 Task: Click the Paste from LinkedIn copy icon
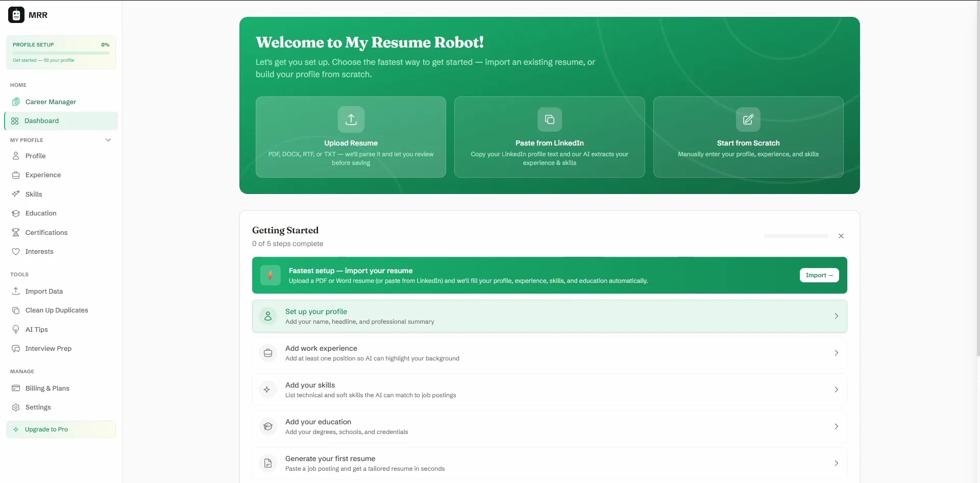click(550, 119)
